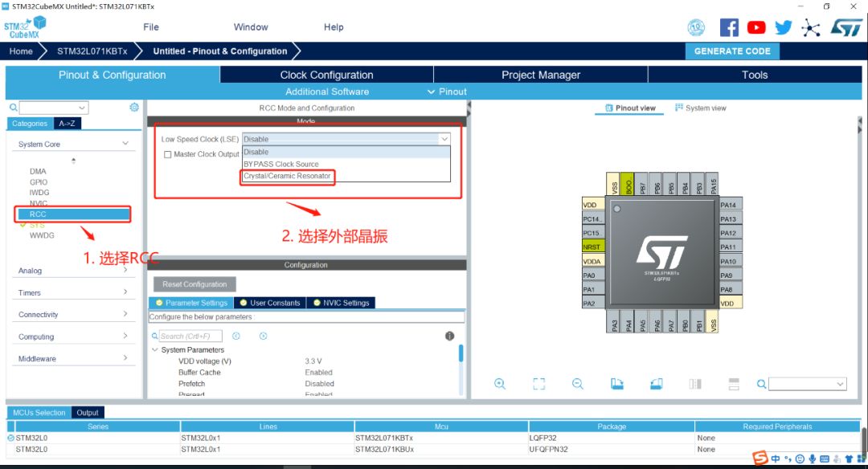Screen dimensions: 868x469
Task: Open the NVIC Settings tab
Action: (x=341, y=303)
